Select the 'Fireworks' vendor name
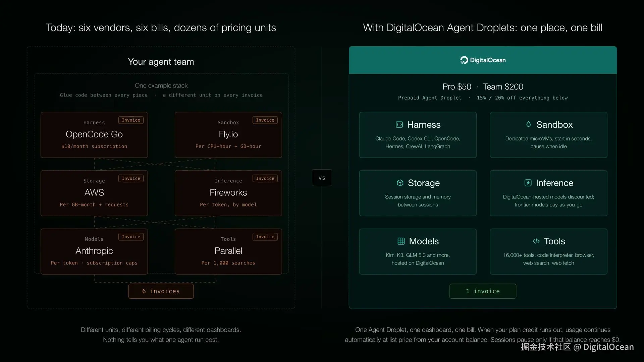 [228, 193]
